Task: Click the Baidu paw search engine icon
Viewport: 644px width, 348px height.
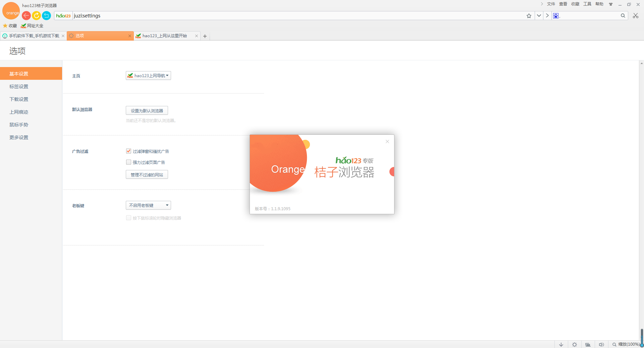Action: pos(556,16)
